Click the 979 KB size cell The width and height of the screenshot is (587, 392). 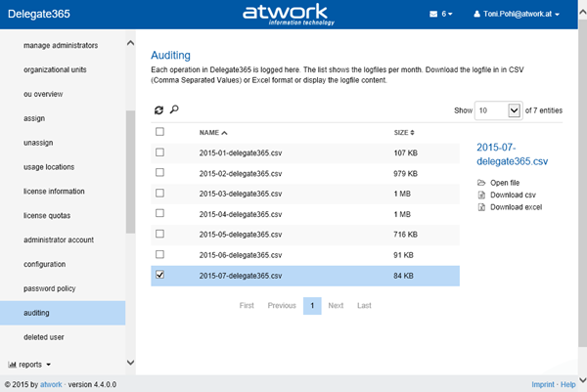(405, 174)
